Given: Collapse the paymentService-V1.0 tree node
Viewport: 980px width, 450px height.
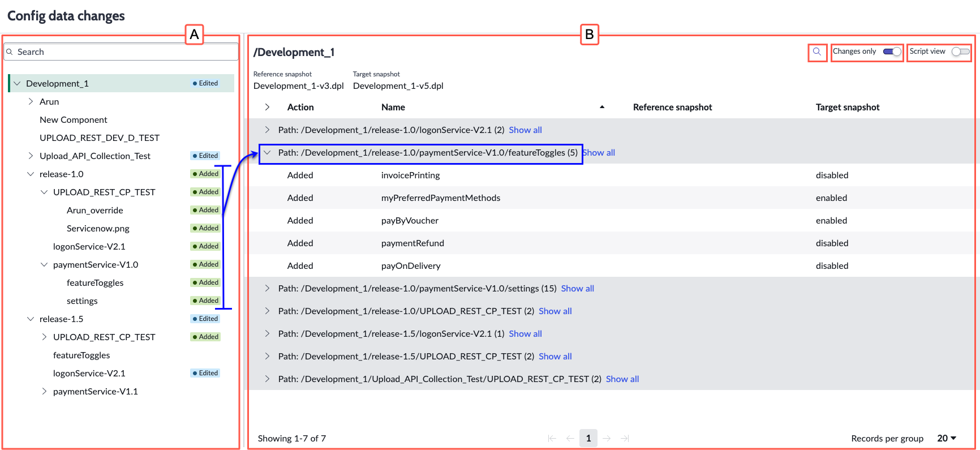Looking at the screenshot, I should pos(44,264).
